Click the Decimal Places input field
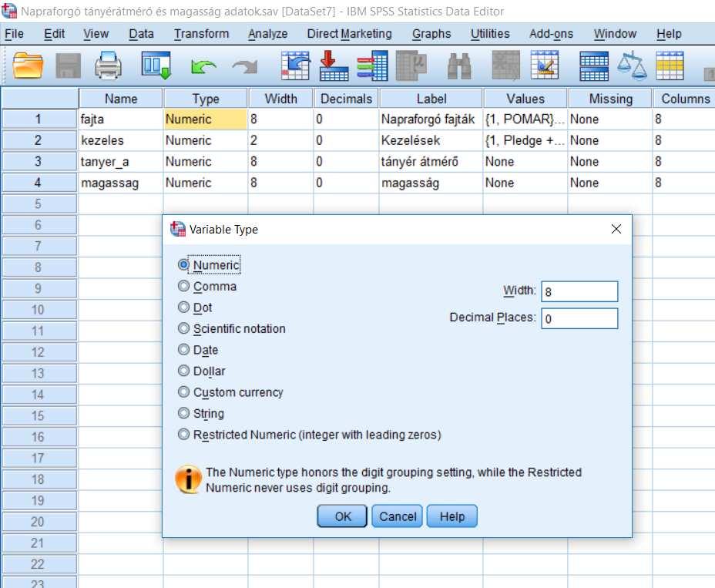 point(579,318)
